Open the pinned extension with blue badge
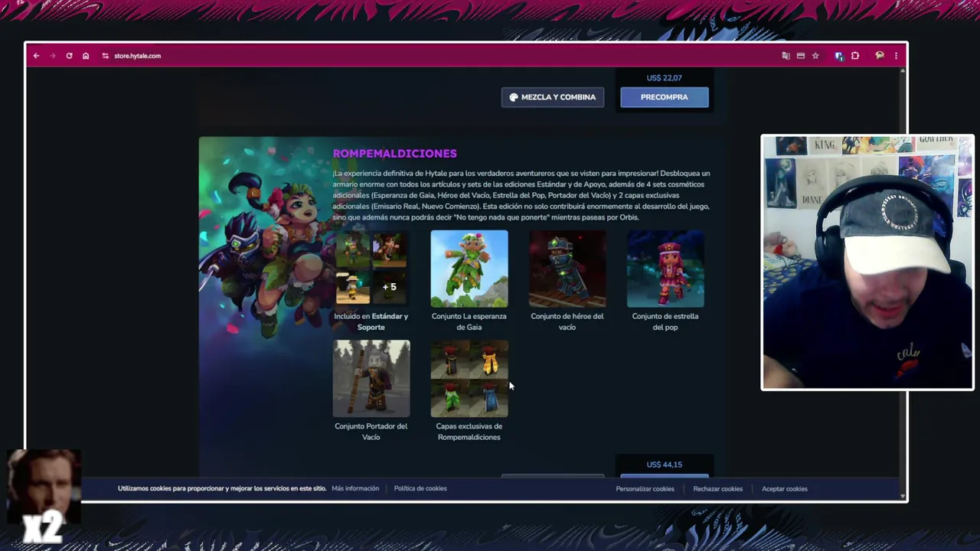The image size is (980, 551). pyautogui.click(x=839, y=56)
